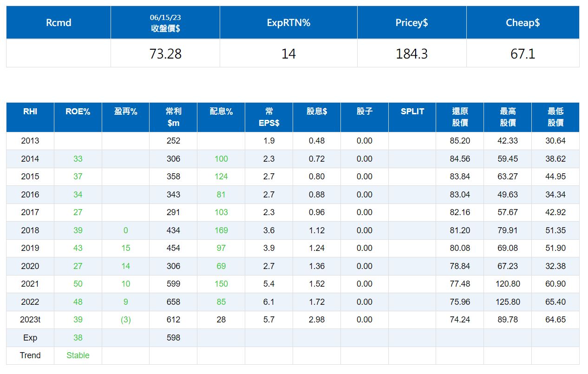The height and width of the screenshot is (374, 588).
Task: Click the Pricey$ header
Action: pyautogui.click(x=412, y=23)
